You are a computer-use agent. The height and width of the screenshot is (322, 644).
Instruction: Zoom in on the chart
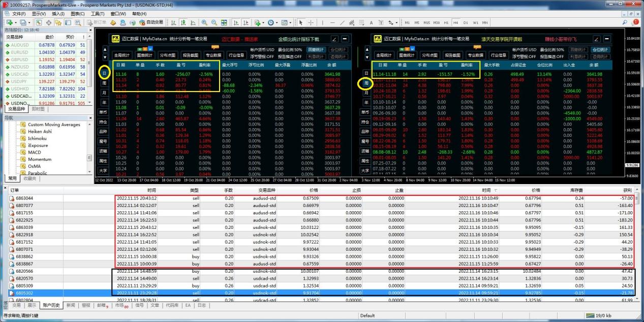[204, 22]
